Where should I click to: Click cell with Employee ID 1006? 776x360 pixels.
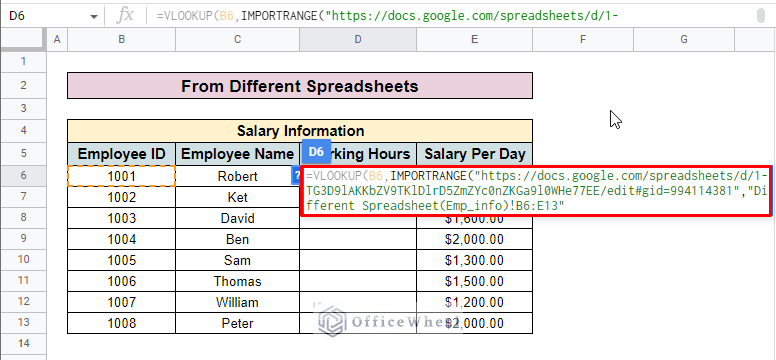[121, 281]
